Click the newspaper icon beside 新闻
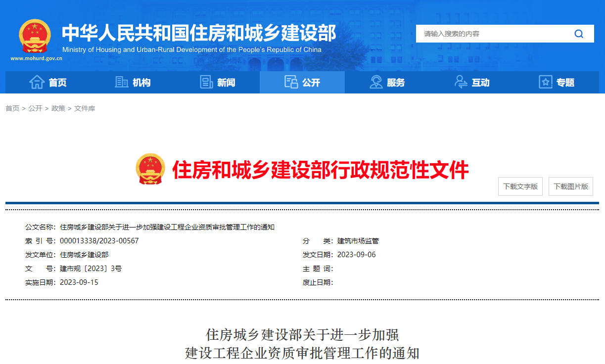Viewport: 605px width, 364px height. 206,82
